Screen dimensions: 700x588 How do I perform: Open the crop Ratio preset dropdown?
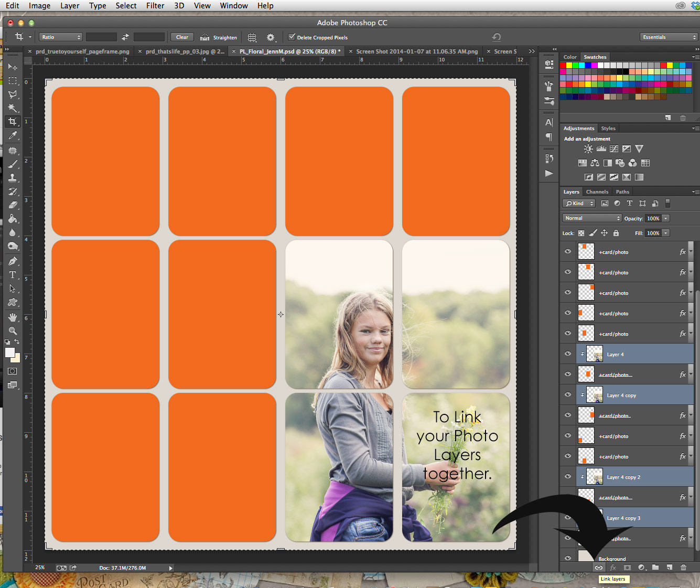(61, 37)
